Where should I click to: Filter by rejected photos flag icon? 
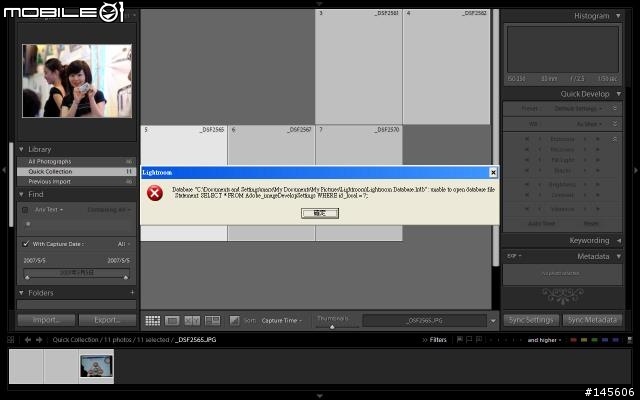[x=479, y=340]
